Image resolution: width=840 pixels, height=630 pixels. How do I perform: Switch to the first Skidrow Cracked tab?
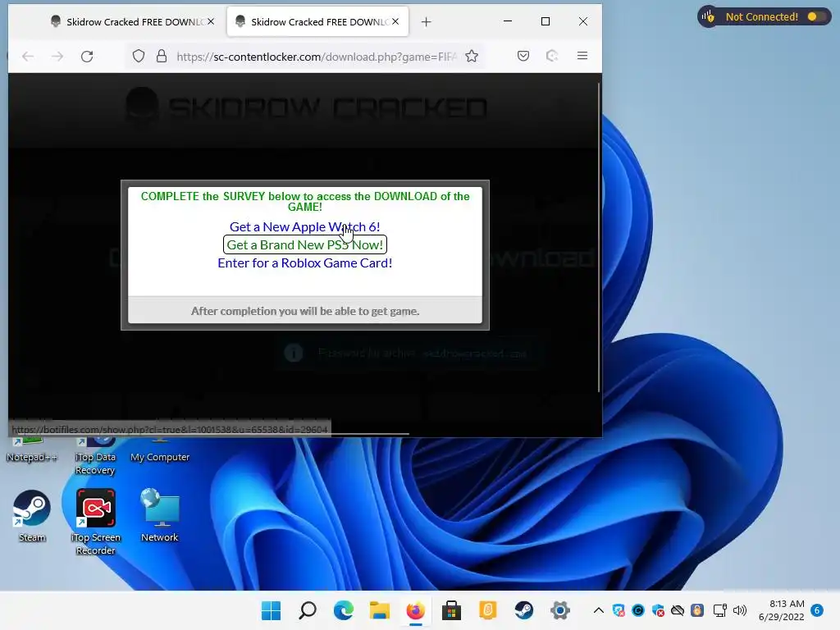[127, 22]
